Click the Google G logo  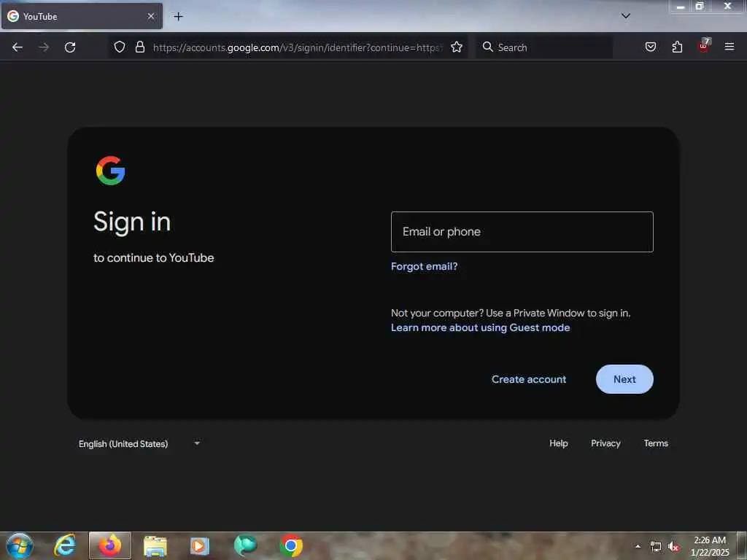click(111, 171)
